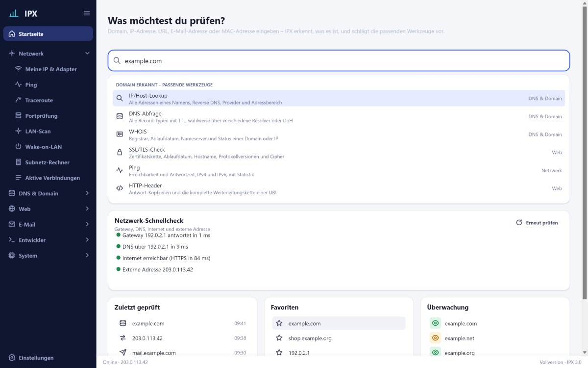Click the HTTP-Header code icon
The height and width of the screenshot is (368, 588).
click(120, 188)
